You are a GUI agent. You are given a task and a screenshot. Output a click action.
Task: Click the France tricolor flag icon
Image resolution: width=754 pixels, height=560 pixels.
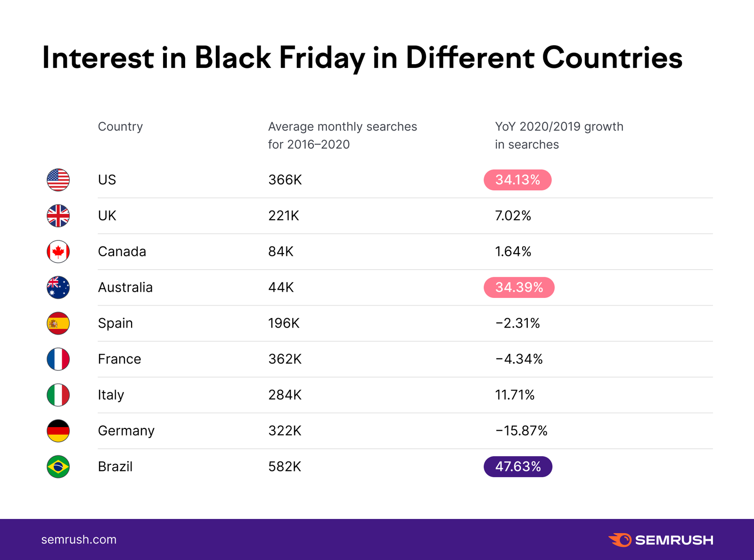[x=58, y=359]
